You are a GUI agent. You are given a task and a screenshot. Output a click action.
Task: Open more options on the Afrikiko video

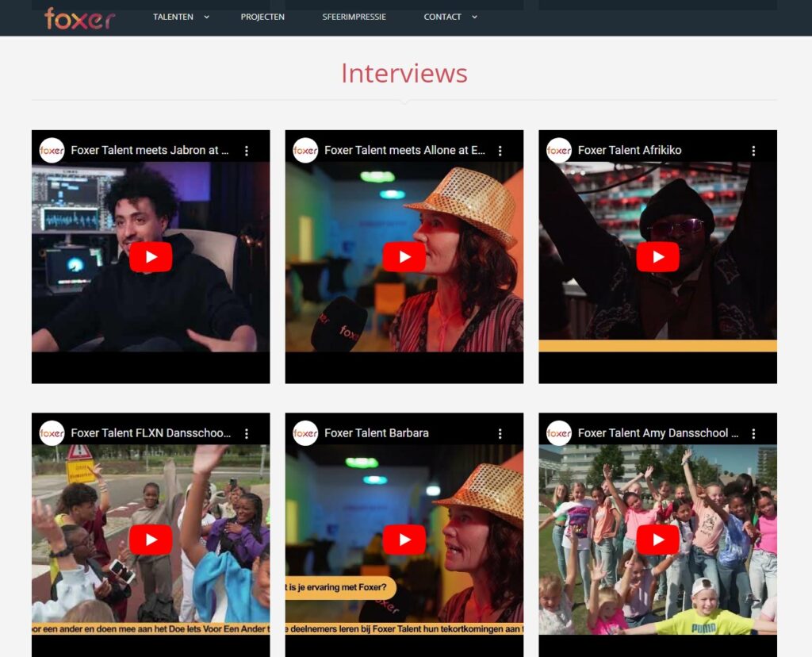click(753, 151)
